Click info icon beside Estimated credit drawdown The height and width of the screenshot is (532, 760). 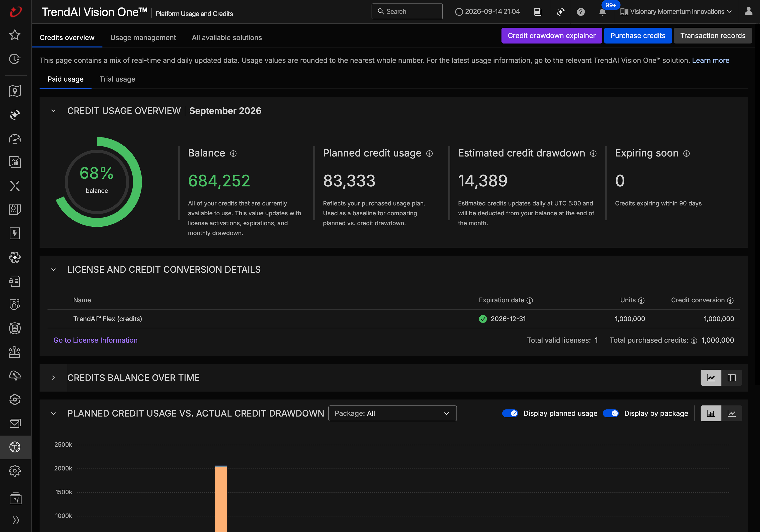click(x=593, y=154)
